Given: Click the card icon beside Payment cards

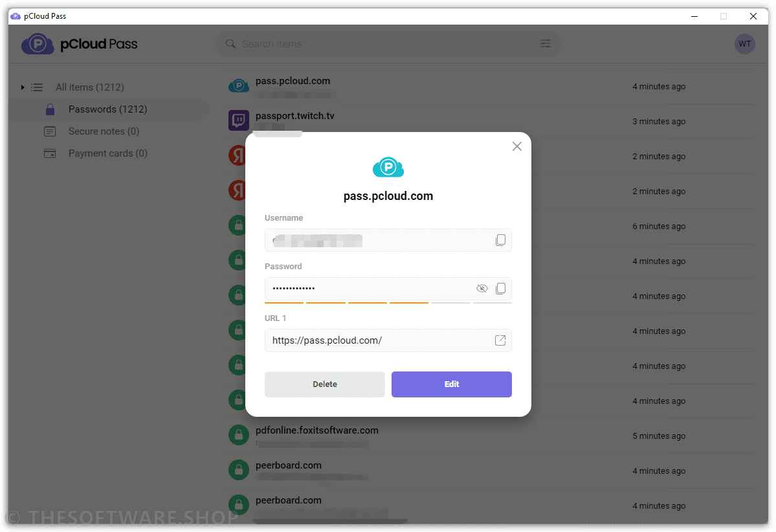Looking at the screenshot, I should point(50,153).
